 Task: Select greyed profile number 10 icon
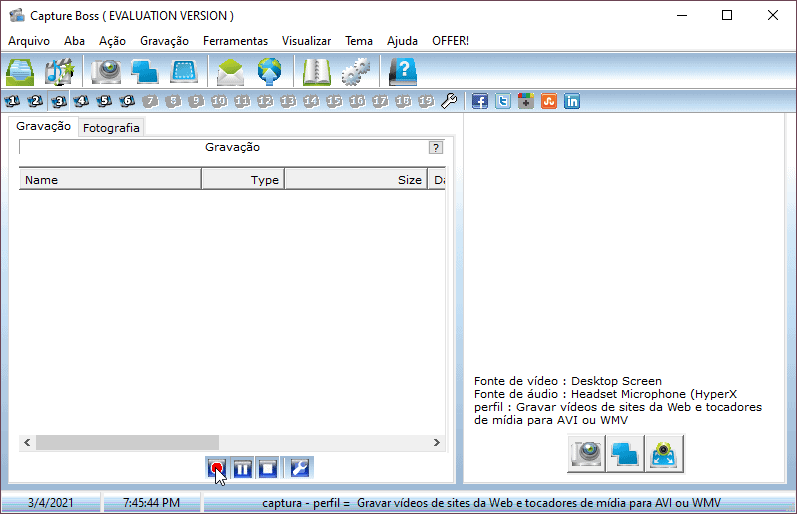click(x=219, y=101)
